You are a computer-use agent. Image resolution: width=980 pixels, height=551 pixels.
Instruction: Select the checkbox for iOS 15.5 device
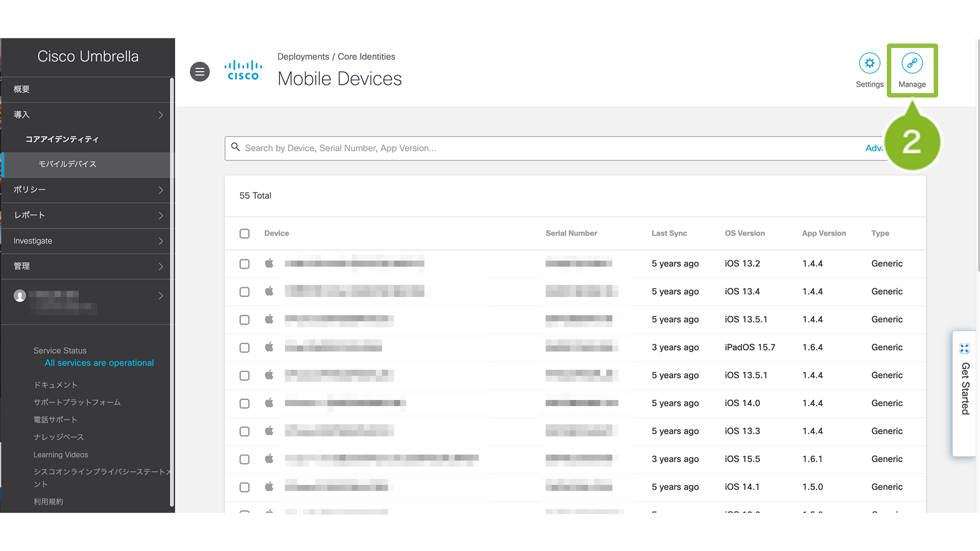(x=245, y=459)
